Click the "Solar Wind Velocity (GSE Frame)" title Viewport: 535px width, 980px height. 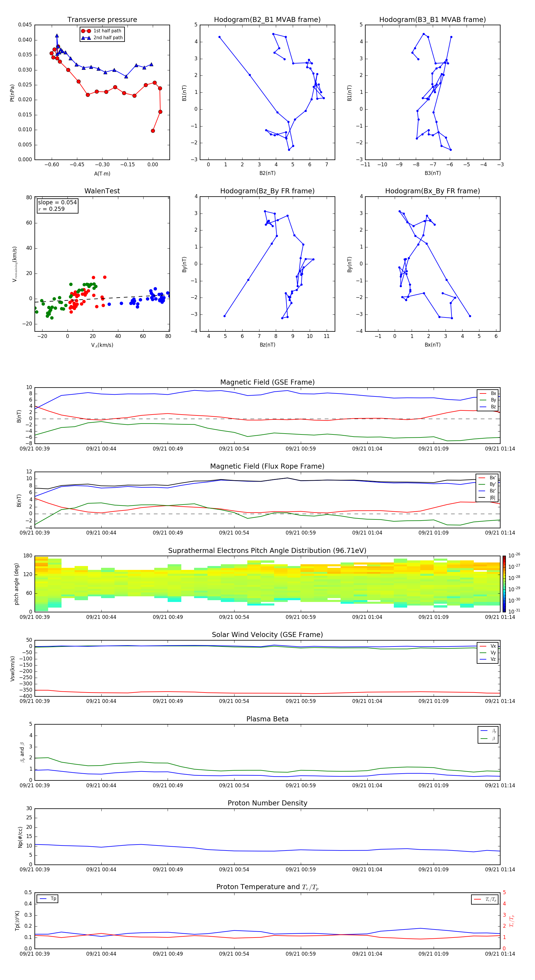click(x=267, y=635)
